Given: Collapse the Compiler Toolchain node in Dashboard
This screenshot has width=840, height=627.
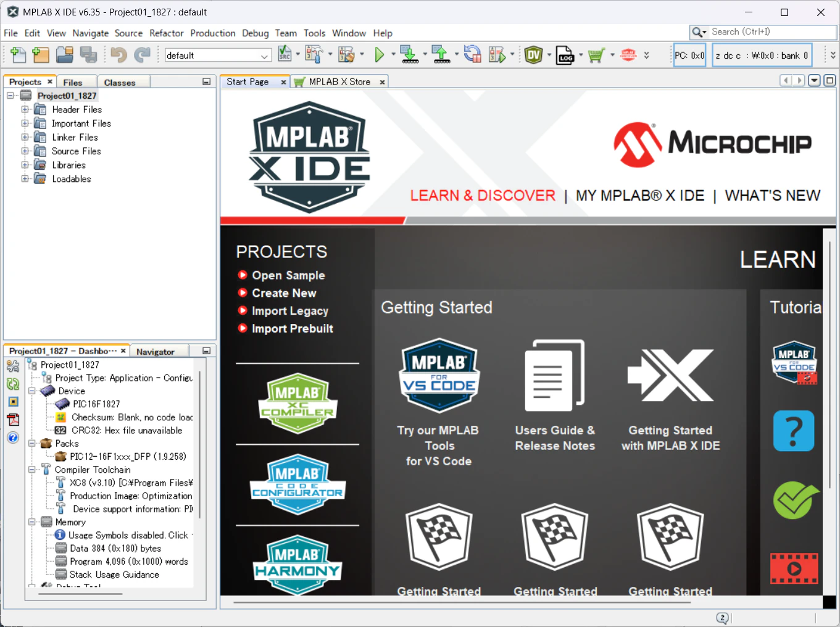Looking at the screenshot, I should (31, 470).
